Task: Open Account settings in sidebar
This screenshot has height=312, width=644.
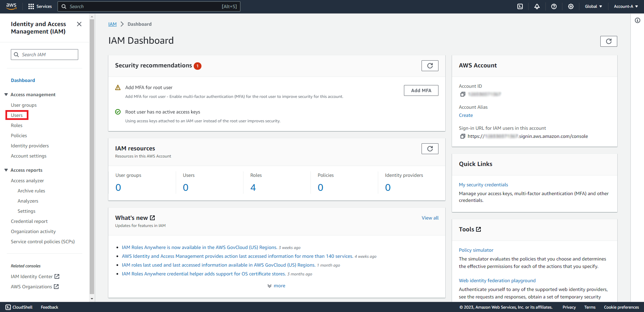Action: pyautogui.click(x=29, y=156)
